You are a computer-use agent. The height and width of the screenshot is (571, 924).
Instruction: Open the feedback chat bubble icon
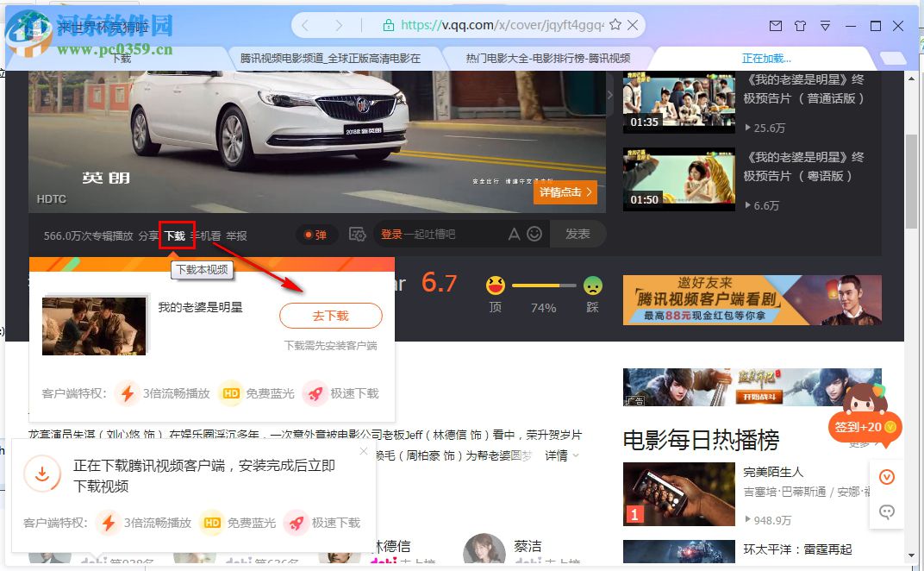887,511
